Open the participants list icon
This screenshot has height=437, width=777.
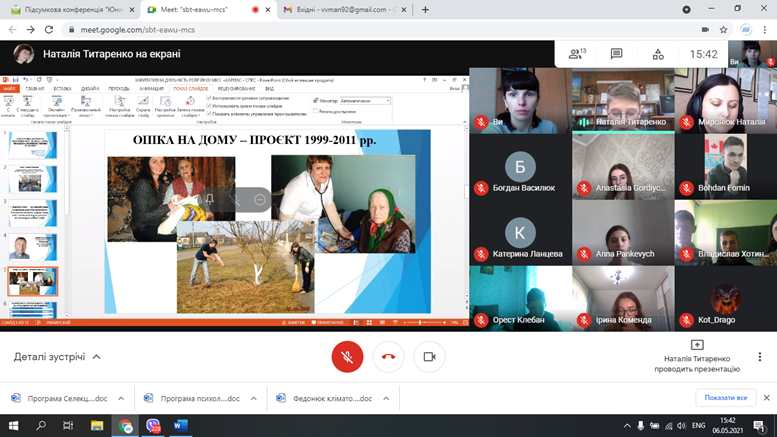pos(576,54)
